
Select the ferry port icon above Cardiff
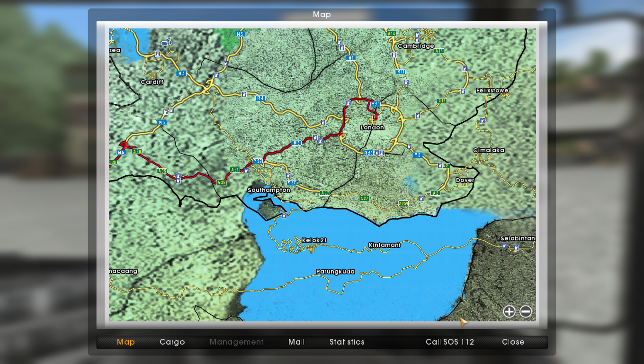[x=166, y=43]
